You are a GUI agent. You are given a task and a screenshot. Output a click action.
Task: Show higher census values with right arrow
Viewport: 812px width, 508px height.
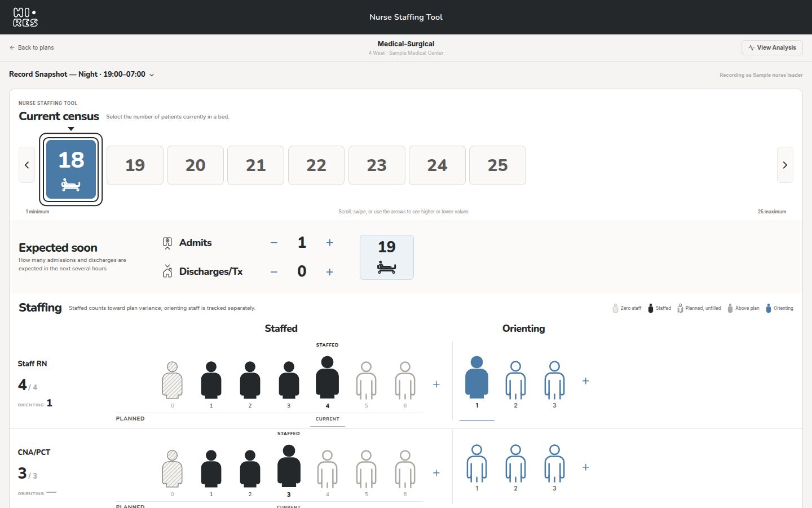(785, 165)
